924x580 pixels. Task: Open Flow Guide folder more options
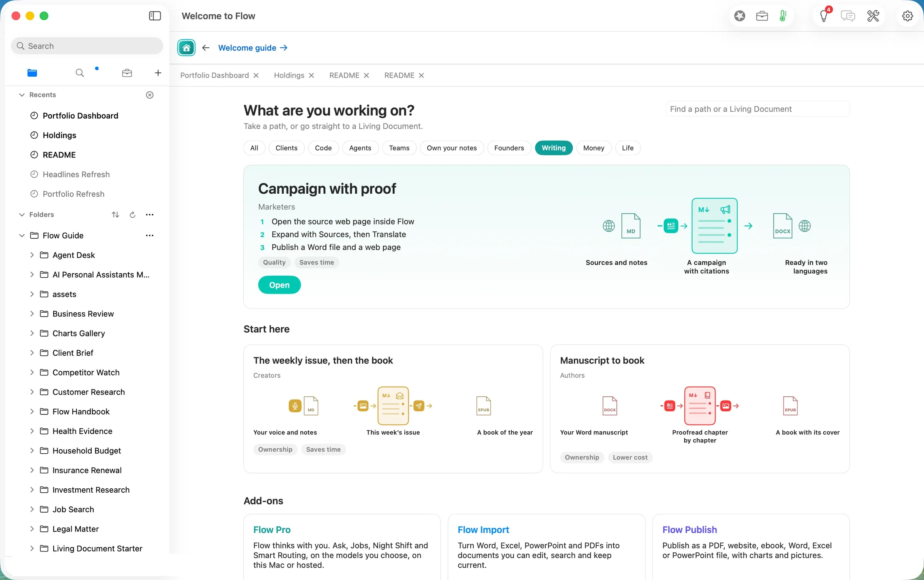pos(150,235)
